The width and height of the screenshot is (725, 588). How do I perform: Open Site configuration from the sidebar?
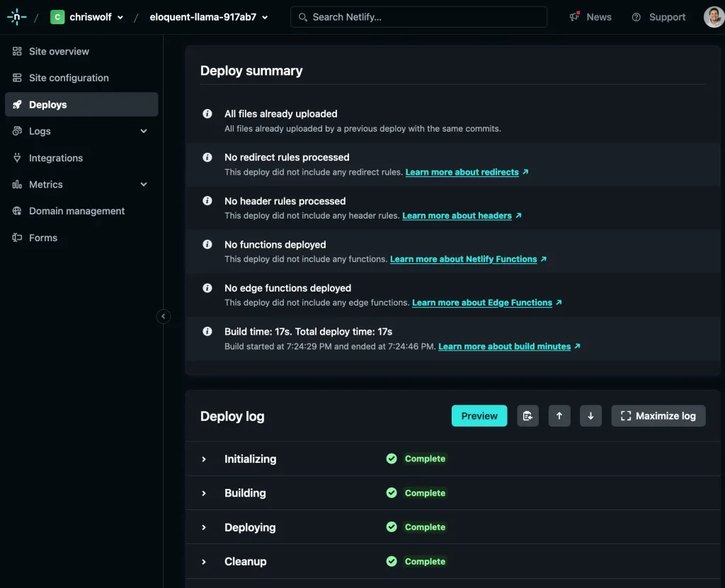[67, 78]
